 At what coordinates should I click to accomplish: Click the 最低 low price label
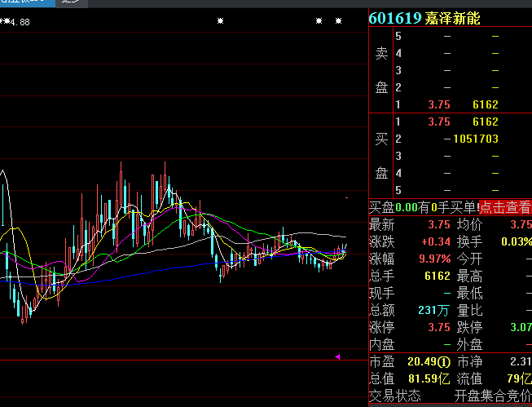469,293
